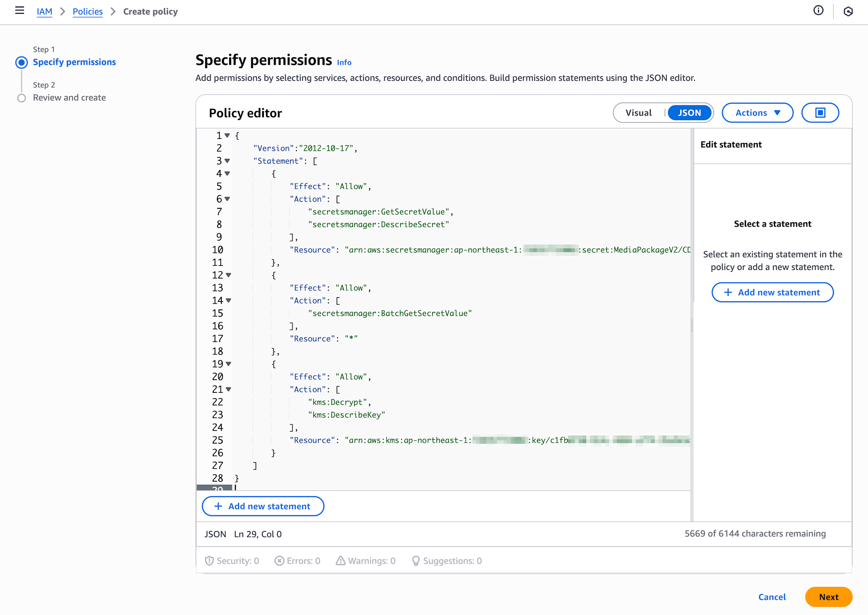Select the Specify permissions step radio

[x=21, y=62]
